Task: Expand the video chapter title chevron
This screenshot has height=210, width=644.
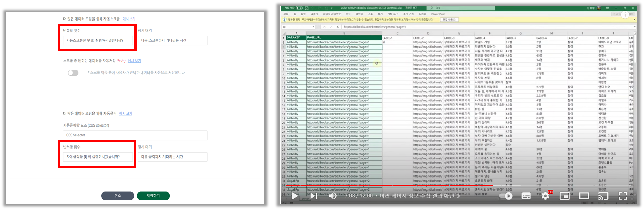Action: coord(458,196)
